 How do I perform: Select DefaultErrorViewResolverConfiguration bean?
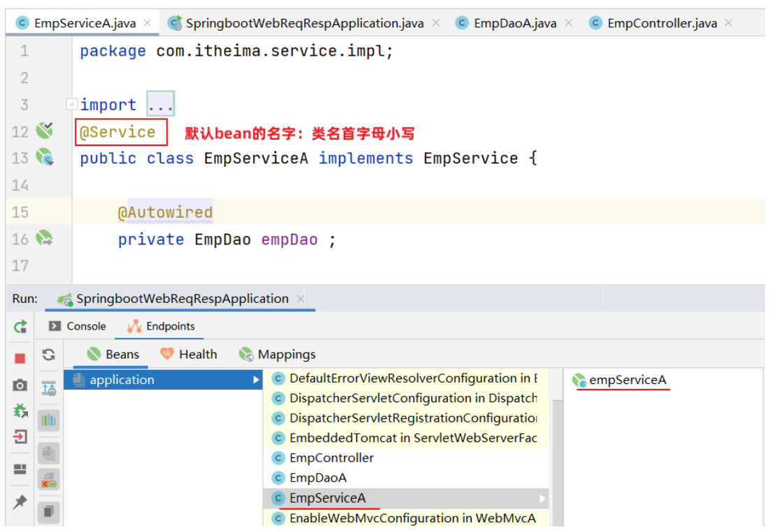[x=406, y=378]
